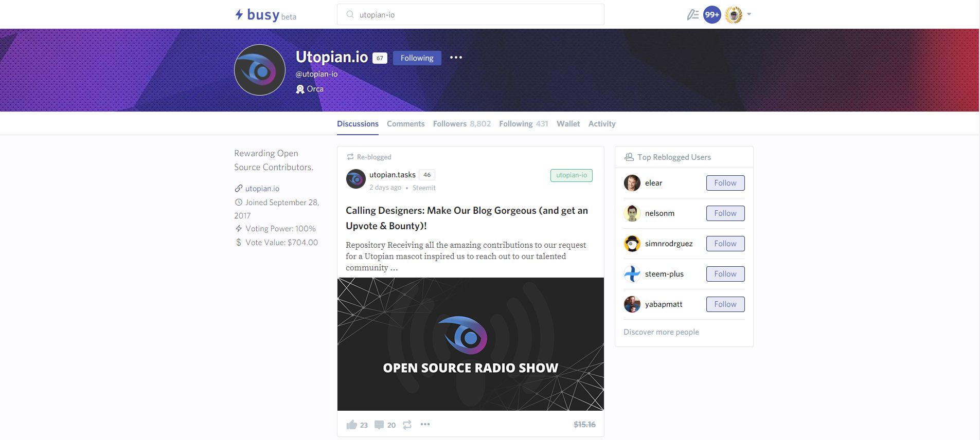
Task: Click the utopian-io tag label
Action: pos(571,175)
